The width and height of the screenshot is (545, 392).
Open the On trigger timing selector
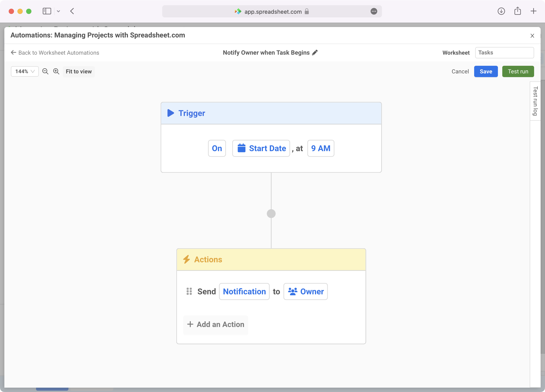coord(217,148)
